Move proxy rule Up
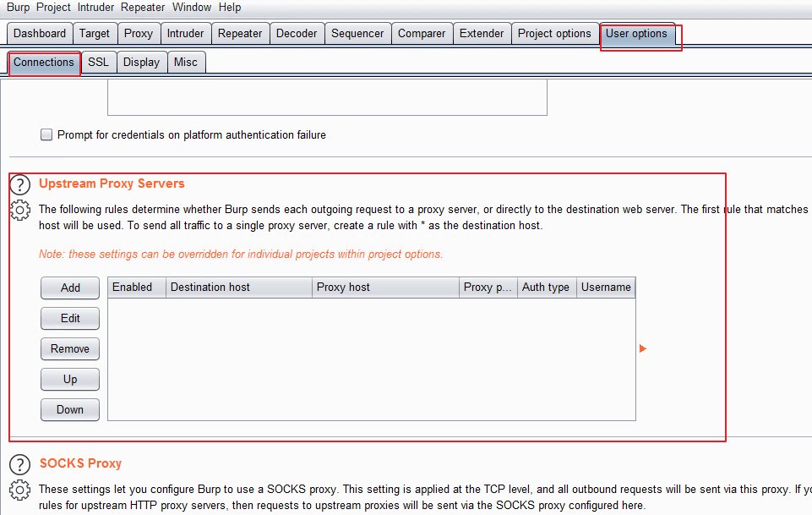The image size is (812, 515). tap(70, 379)
